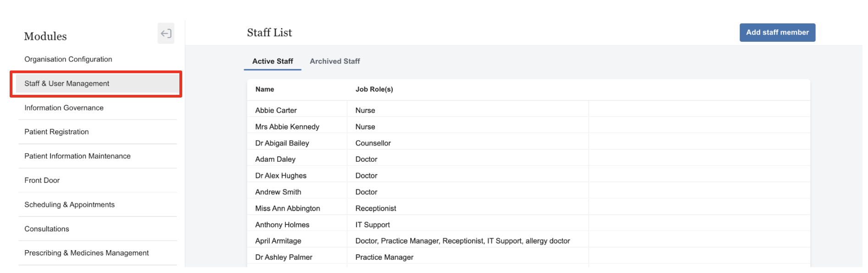Click on Andrew Smith in staff list
This screenshot has width=868, height=273.
pos(278,192)
